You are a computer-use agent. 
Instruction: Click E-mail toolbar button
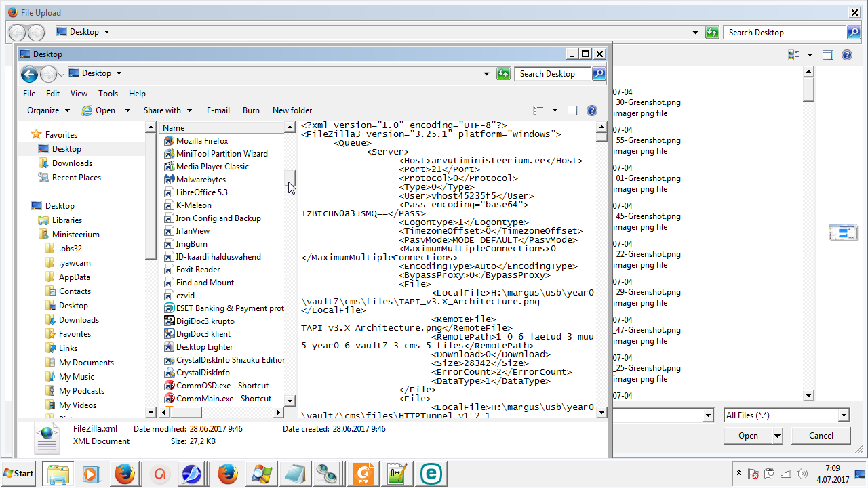point(218,110)
